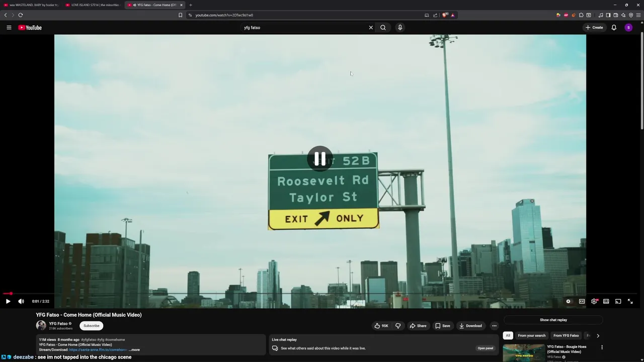Share page link from address bar
Image resolution: width=644 pixels, height=362 pixels.
(x=435, y=15)
